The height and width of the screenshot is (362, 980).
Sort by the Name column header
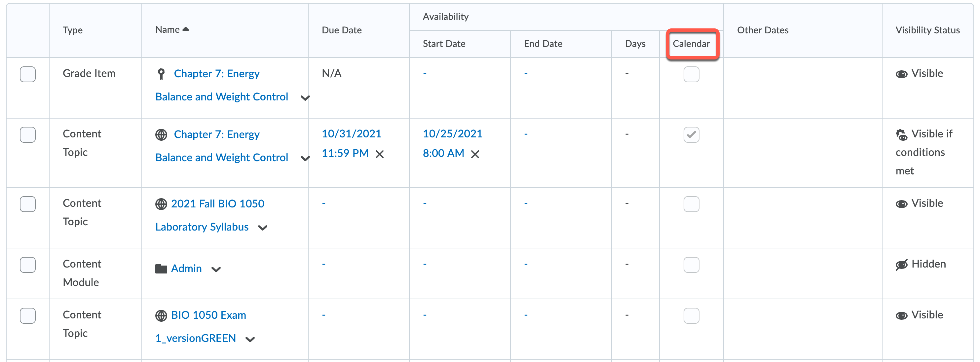coord(168,30)
